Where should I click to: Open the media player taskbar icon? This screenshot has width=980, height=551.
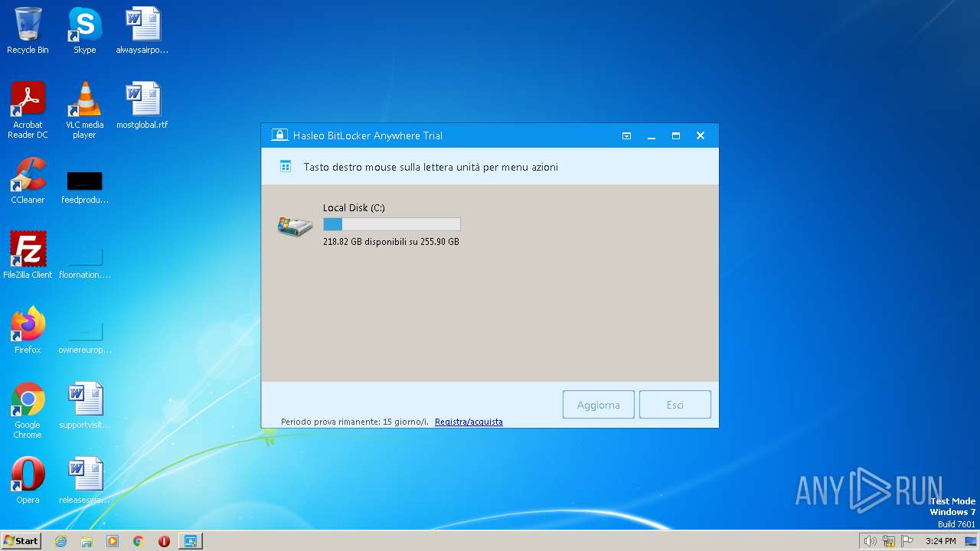[113, 541]
